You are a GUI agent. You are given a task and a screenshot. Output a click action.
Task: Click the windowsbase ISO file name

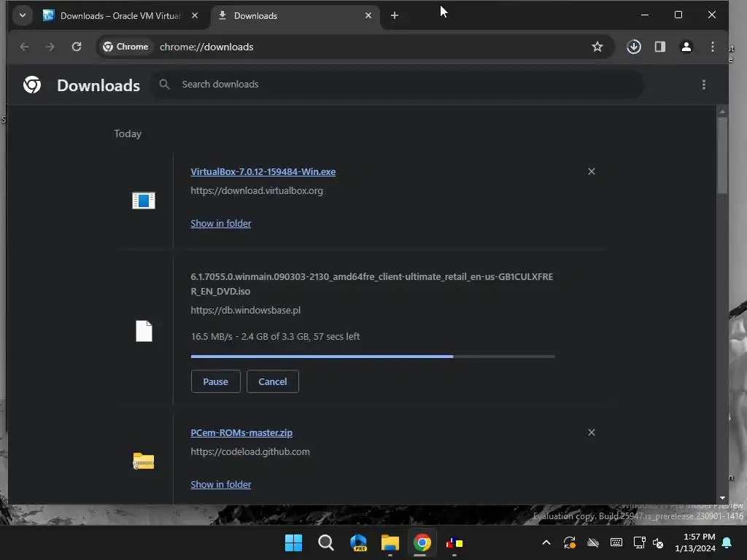pos(371,284)
